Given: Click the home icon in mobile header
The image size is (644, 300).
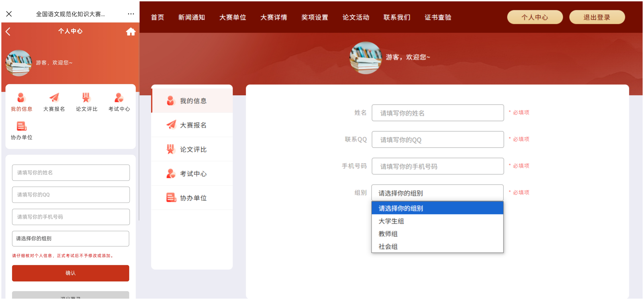Looking at the screenshot, I should 131,32.
